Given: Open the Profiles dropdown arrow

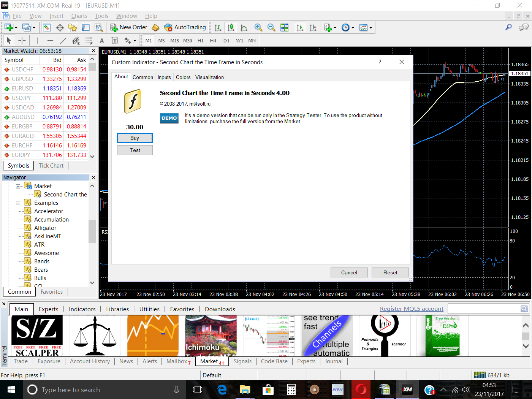Looking at the screenshot, I should [34, 28].
